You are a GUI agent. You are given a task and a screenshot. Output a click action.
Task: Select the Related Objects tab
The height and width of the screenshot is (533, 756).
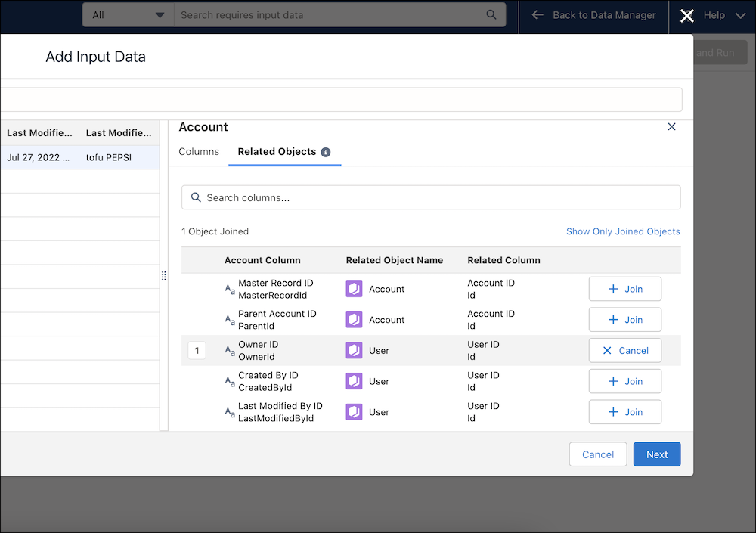[277, 152]
